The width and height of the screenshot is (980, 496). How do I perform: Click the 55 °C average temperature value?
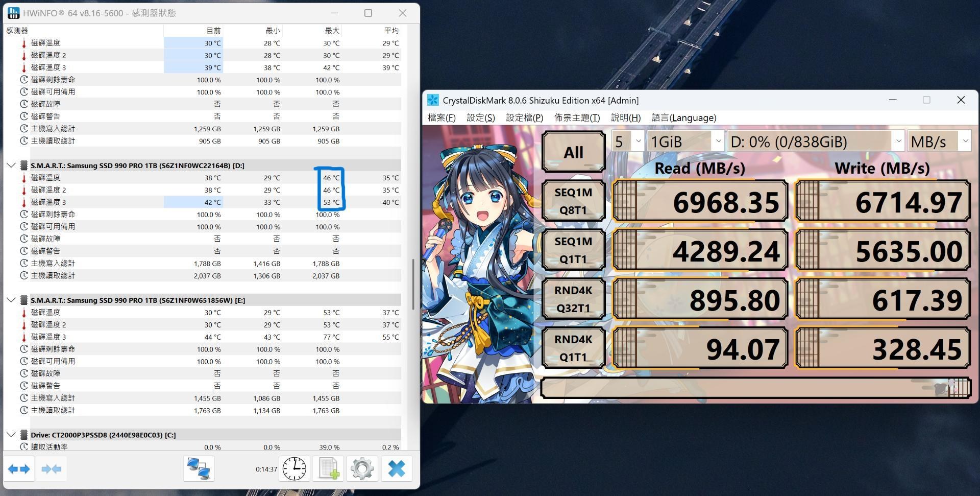[x=390, y=337]
